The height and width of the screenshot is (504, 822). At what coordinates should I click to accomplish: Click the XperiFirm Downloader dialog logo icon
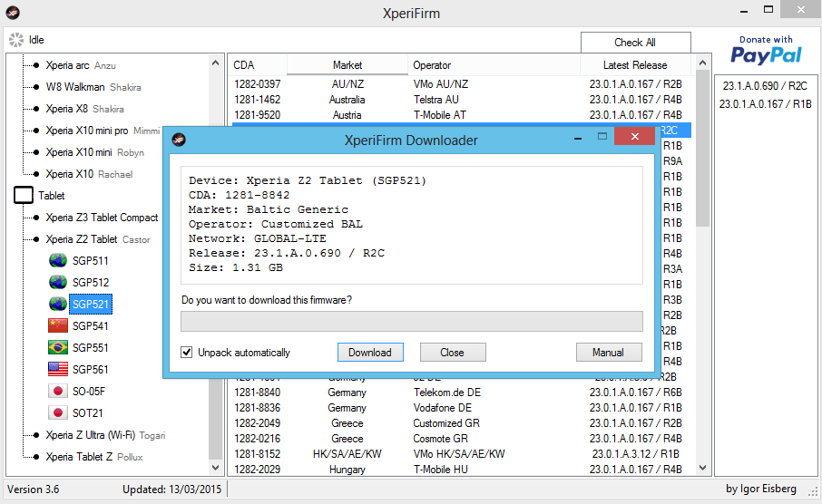(x=179, y=140)
